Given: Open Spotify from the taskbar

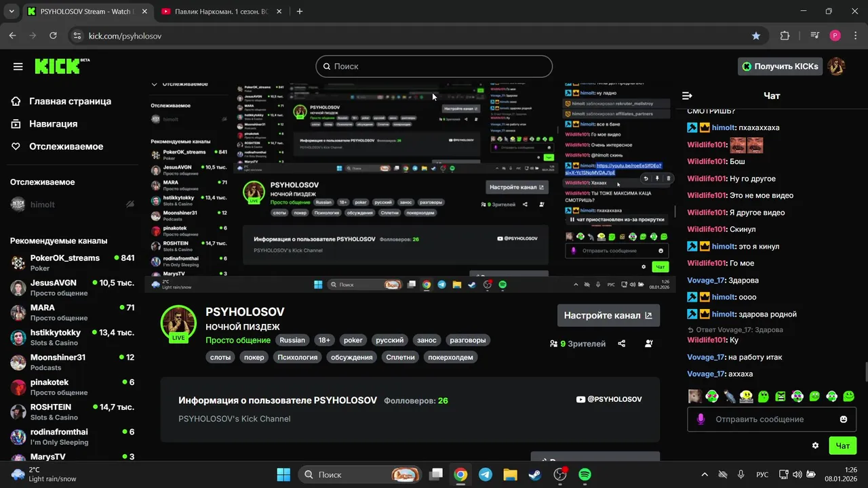Looking at the screenshot, I should click(585, 474).
